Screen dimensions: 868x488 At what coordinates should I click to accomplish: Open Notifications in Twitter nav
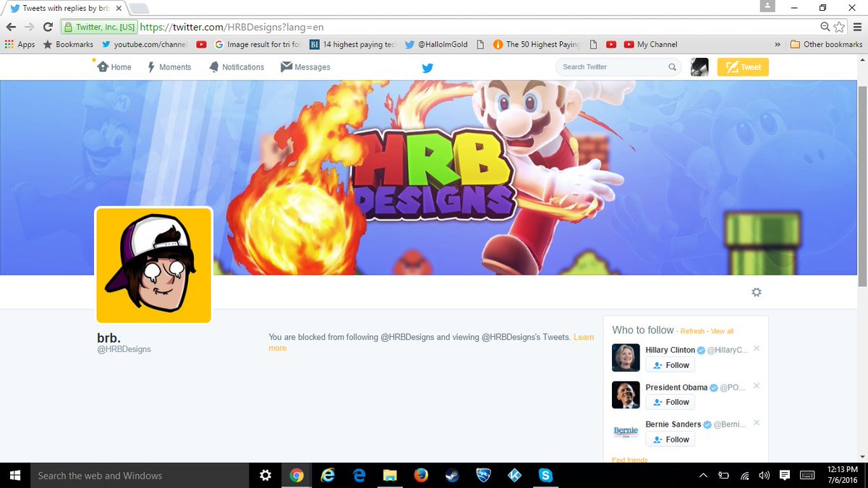tap(237, 67)
